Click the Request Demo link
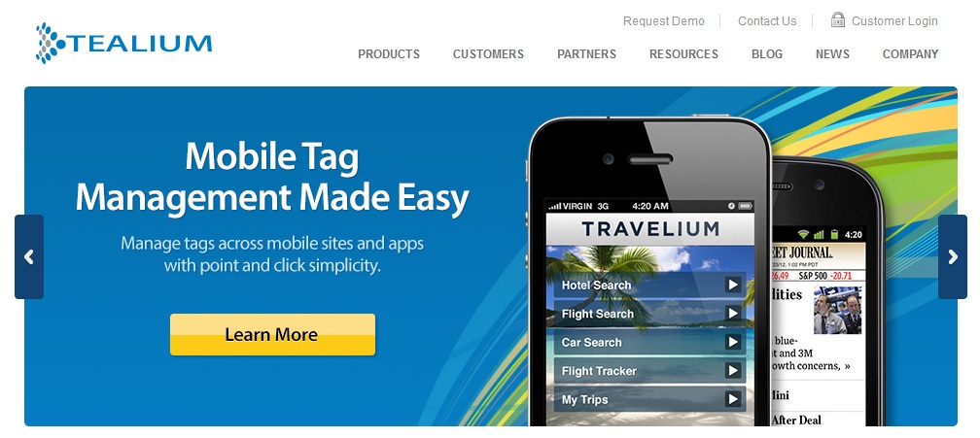980x438 pixels. pyautogui.click(x=664, y=21)
